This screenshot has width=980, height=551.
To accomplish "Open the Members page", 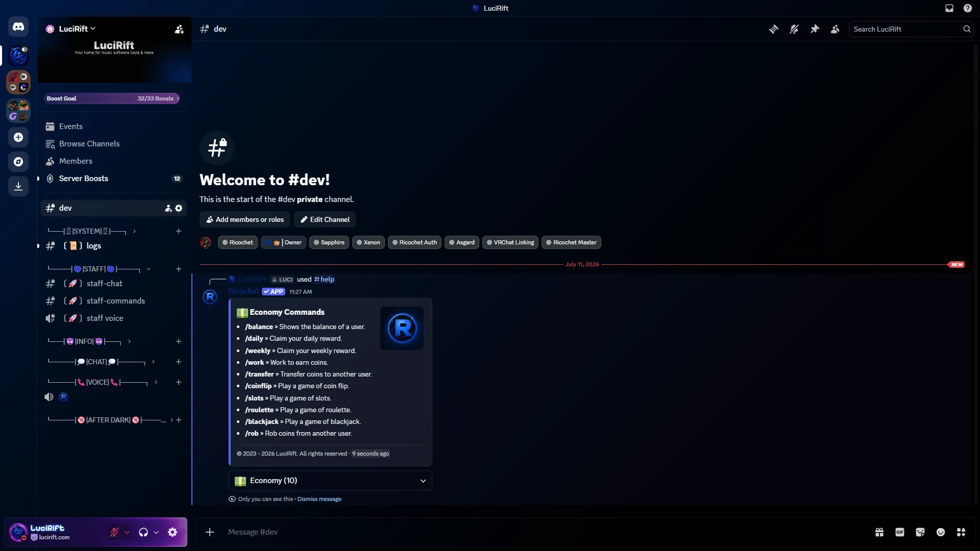I will click(114, 161).
